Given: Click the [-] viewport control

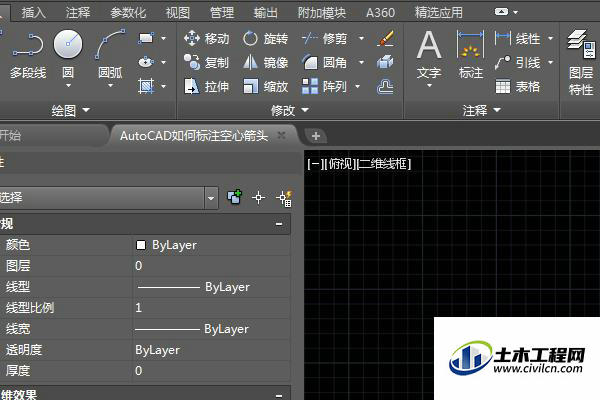Looking at the screenshot, I should click(315, 164).
